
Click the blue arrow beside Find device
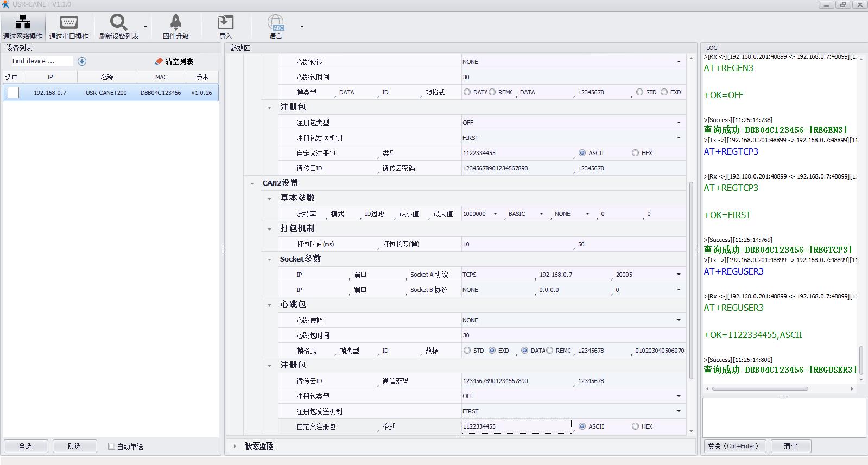(x=82, y=61)
